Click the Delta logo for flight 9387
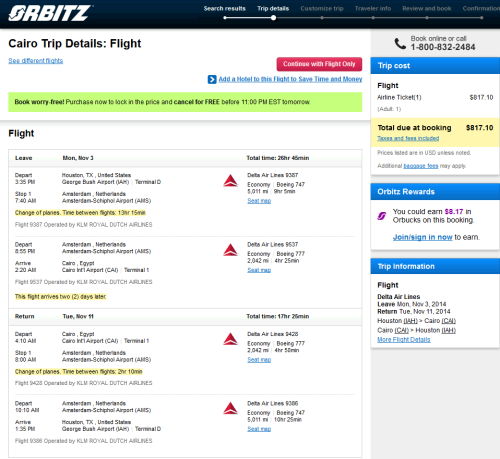The height and width of the screenshot is (459, 500). (230, 181)
